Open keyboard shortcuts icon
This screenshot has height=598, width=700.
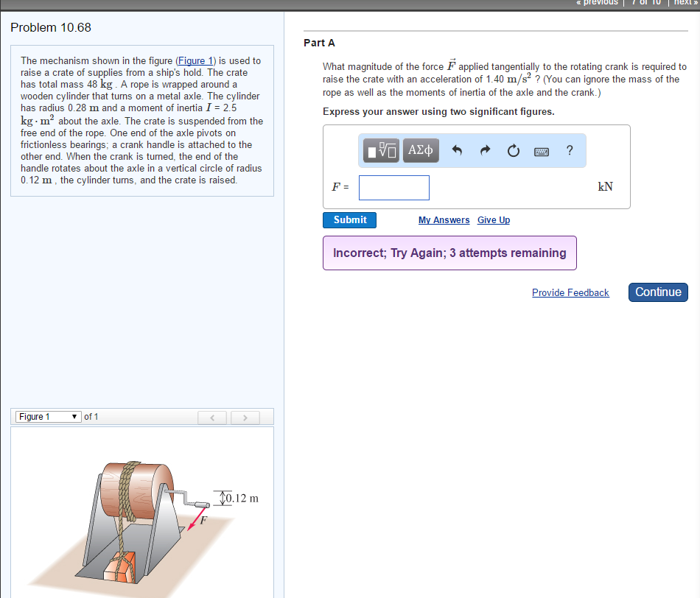point(542,152)
